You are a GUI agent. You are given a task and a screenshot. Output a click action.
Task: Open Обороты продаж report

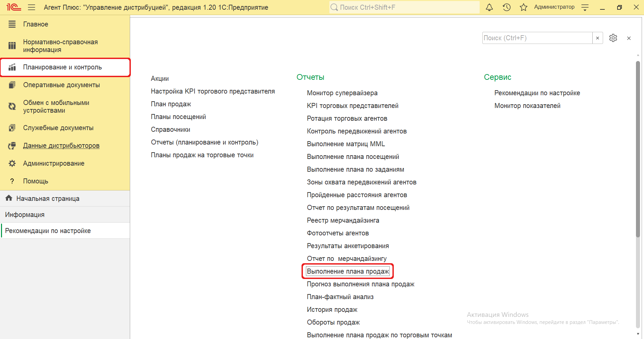(x=333, y=322)
